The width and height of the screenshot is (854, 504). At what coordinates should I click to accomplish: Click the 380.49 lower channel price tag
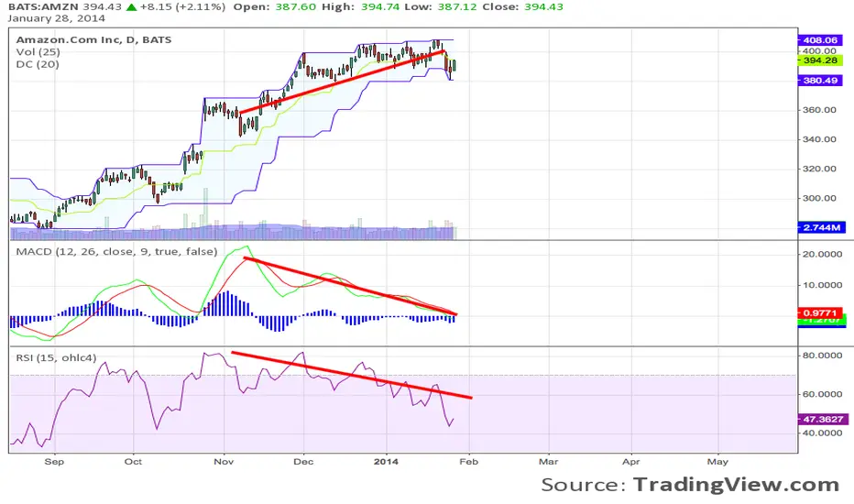click(x=820, y=81)
